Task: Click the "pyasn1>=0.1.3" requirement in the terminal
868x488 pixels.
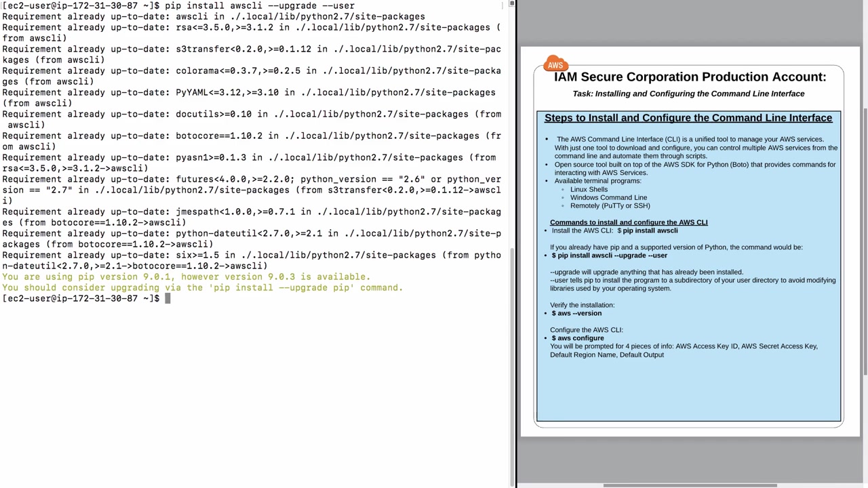Action: [249, 163]
